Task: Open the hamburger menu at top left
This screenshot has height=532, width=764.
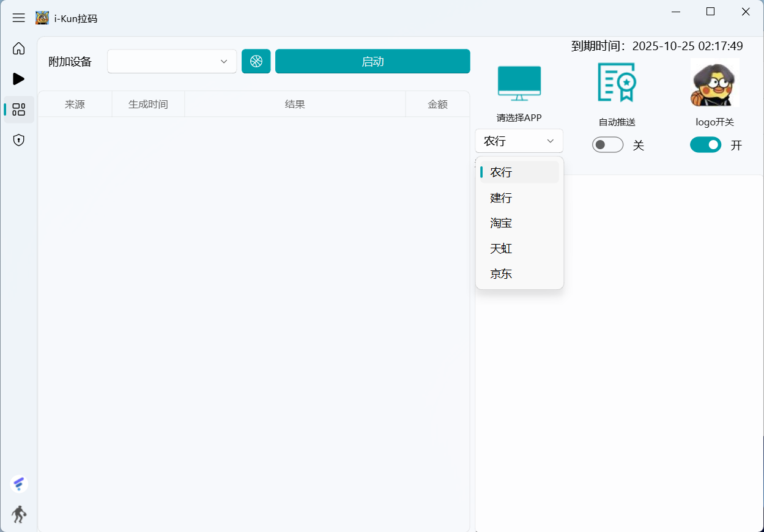Action: pyautogui.click(x=18, y=18)
